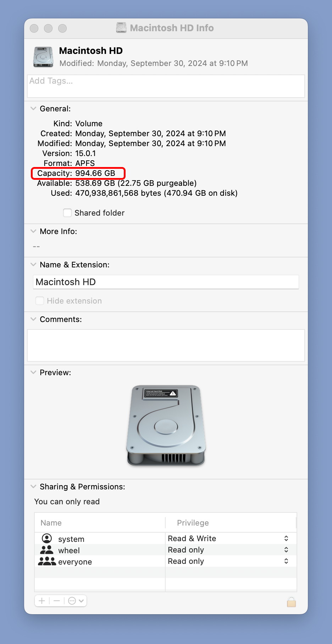Click the title bar hard disk proxy icon

[121, 28]
